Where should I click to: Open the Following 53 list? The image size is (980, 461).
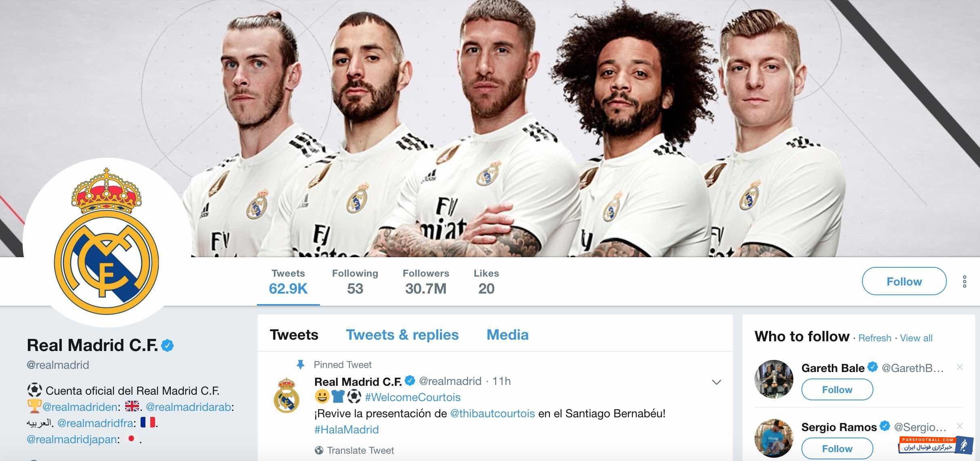(355, 281)
